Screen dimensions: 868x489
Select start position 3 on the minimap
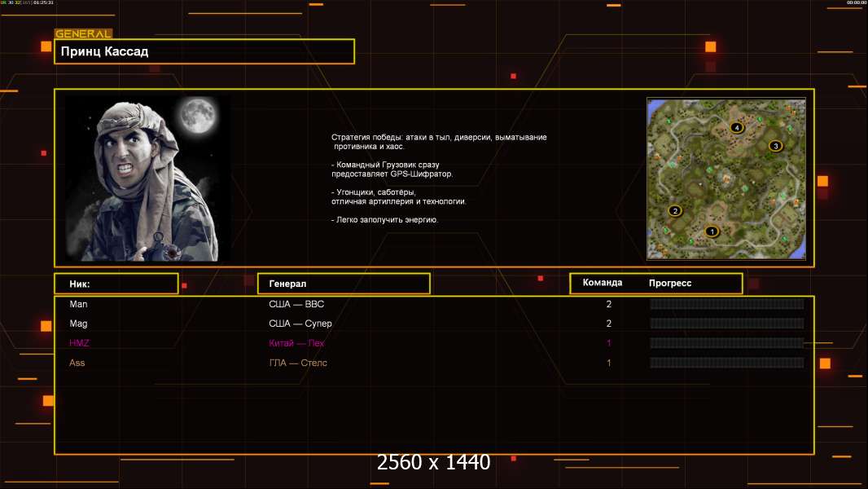775,146
